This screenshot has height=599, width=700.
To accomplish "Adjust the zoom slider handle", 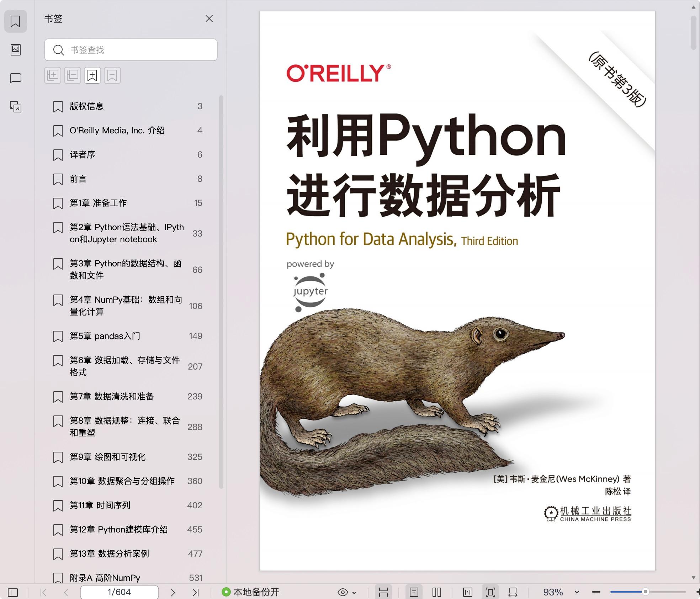I will pos(645,592).
